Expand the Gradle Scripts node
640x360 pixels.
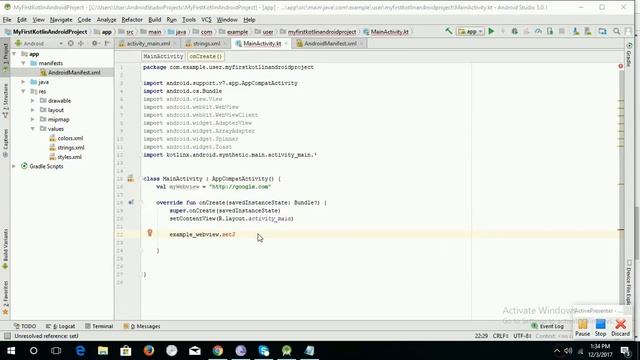15,166
